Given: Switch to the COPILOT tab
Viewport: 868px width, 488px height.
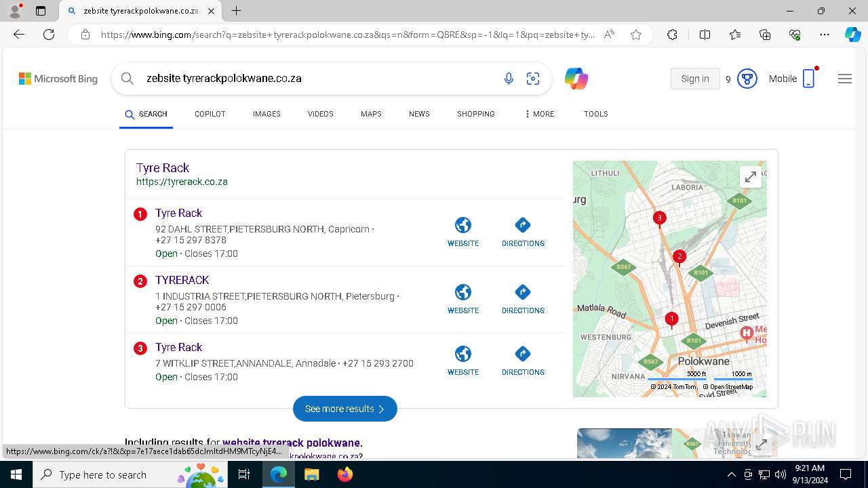Looking at the screenshot, I should pos(210,114).
